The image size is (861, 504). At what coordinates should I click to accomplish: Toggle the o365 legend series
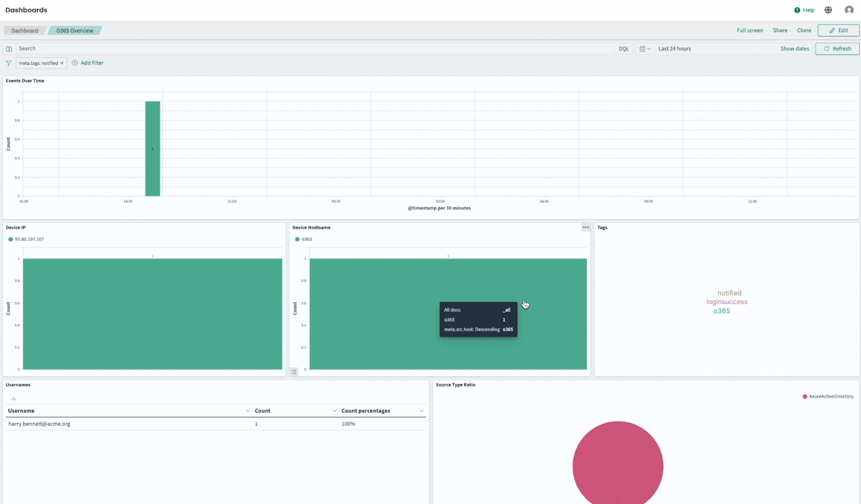click(304, 240)
